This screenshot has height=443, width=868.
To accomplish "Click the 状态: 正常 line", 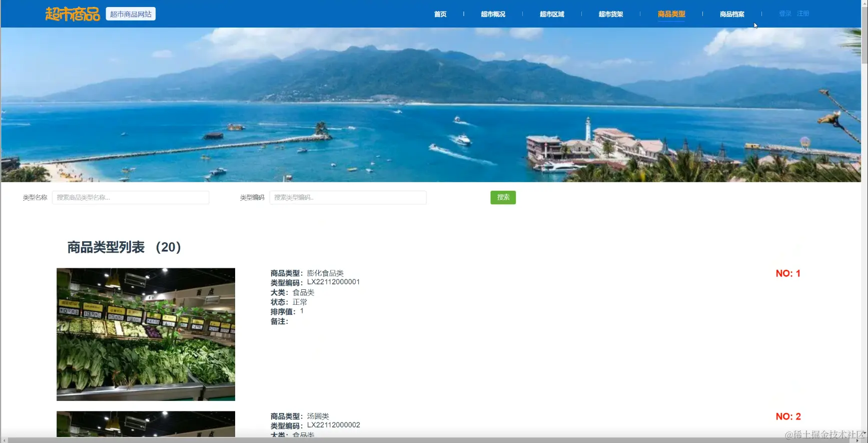I will coord(289,302).
